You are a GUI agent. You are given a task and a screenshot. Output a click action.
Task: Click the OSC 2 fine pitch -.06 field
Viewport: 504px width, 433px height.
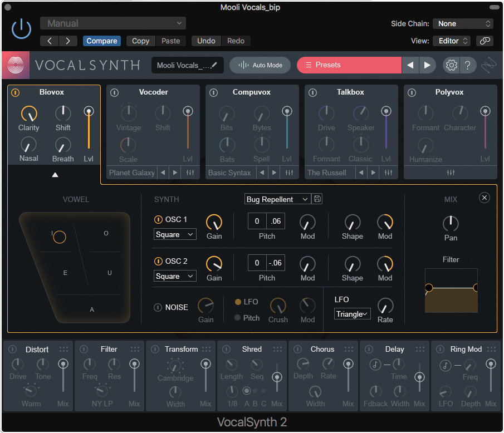point(276,263)
